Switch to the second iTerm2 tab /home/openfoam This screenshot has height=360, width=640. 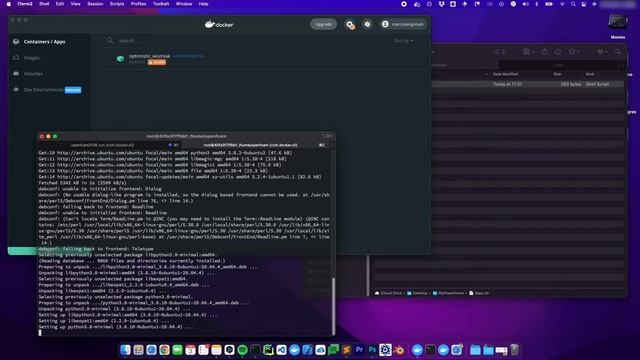(255, 145)
